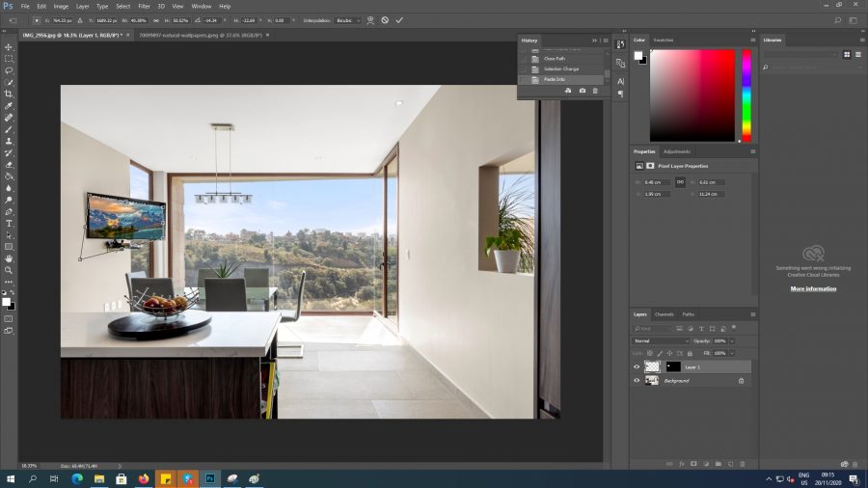Open the Interpolation Bicubic dropdown
868x488 pixels.
pos(347,20)
